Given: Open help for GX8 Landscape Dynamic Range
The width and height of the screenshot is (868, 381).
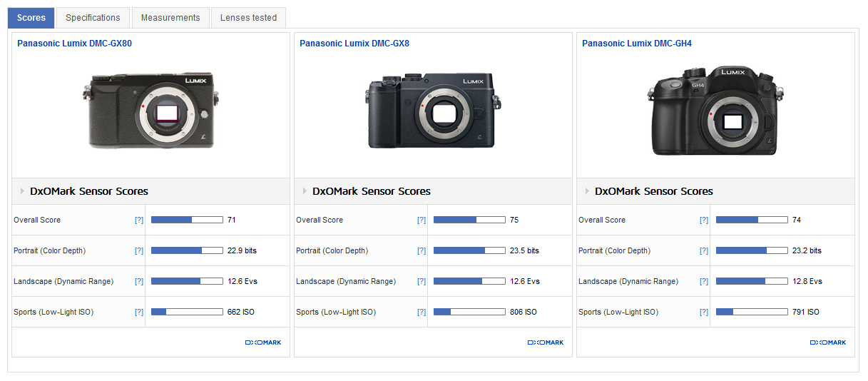Looking at the screenshot, I should click(422, 282).
